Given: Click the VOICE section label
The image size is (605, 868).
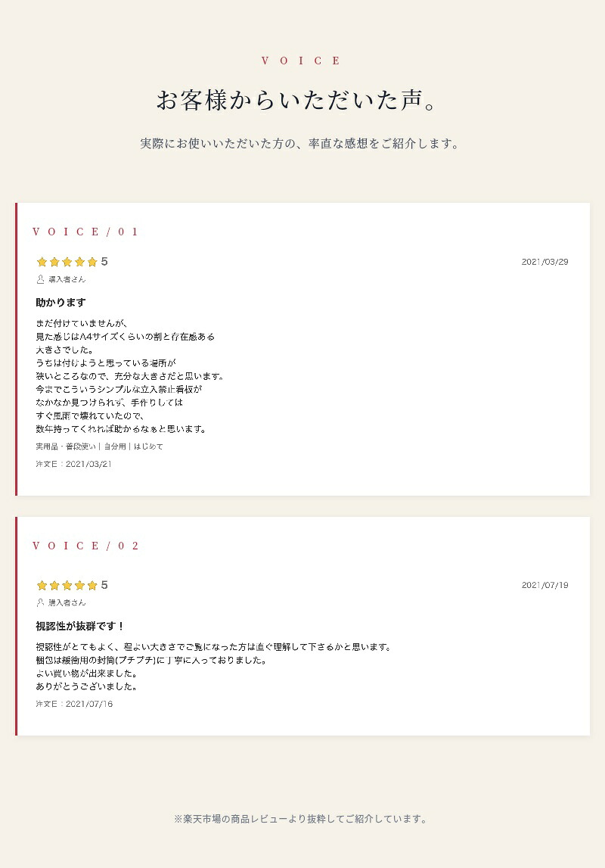Looking at the screenshot, I should (x=302, y=61).
